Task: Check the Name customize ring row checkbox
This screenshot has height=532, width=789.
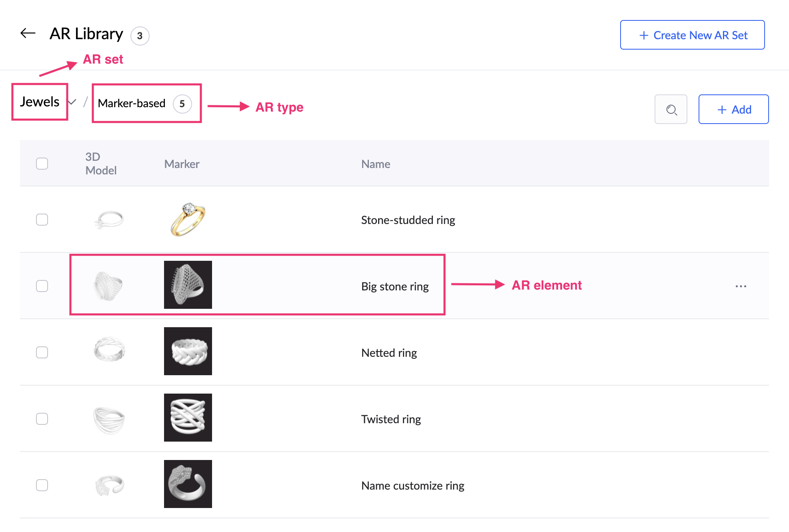Action: click(42, 485)
